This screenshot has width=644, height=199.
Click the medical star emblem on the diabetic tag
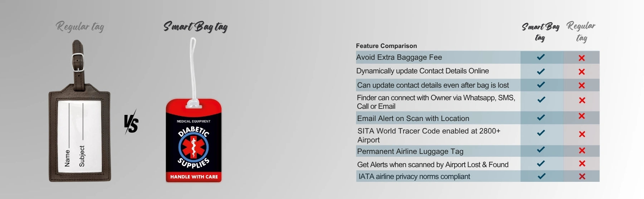pos(194,147)
